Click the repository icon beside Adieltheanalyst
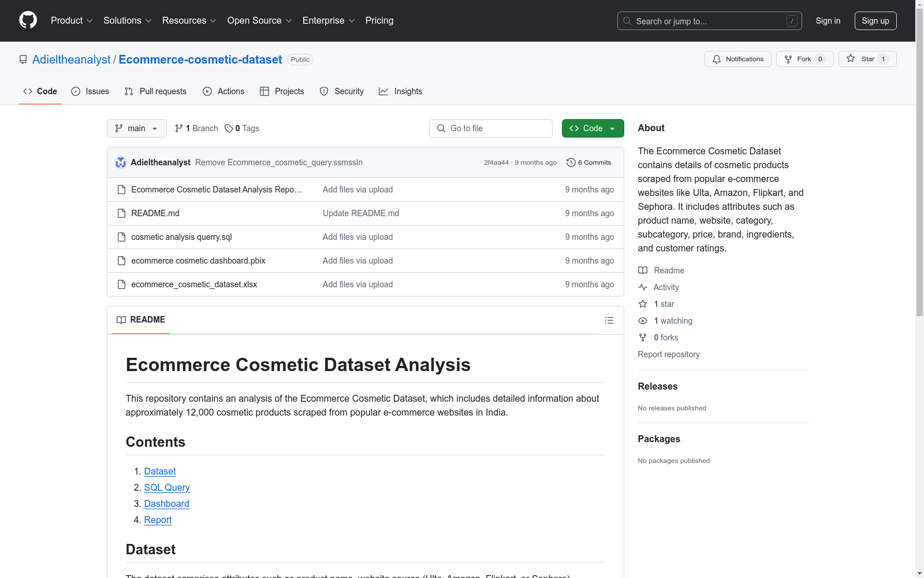Image resolution: width=924 pixels, height=578 pixels. click(23, 60)
